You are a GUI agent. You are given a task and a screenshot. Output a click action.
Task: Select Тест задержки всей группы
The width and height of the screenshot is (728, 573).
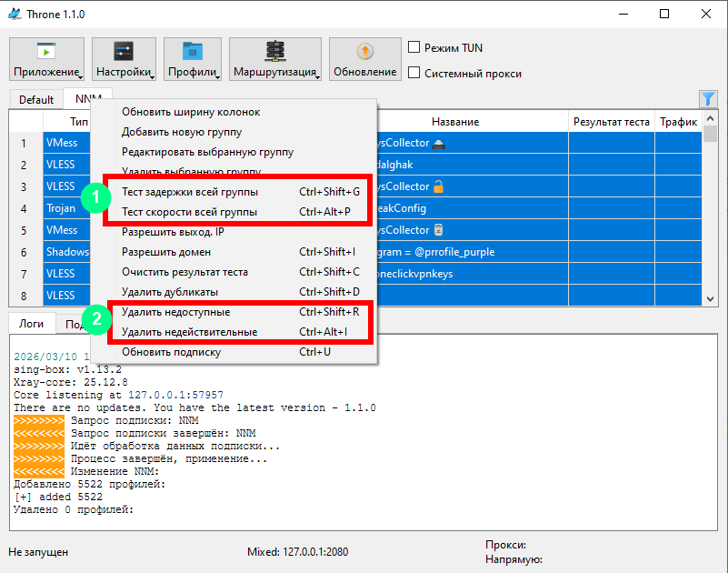190,192
